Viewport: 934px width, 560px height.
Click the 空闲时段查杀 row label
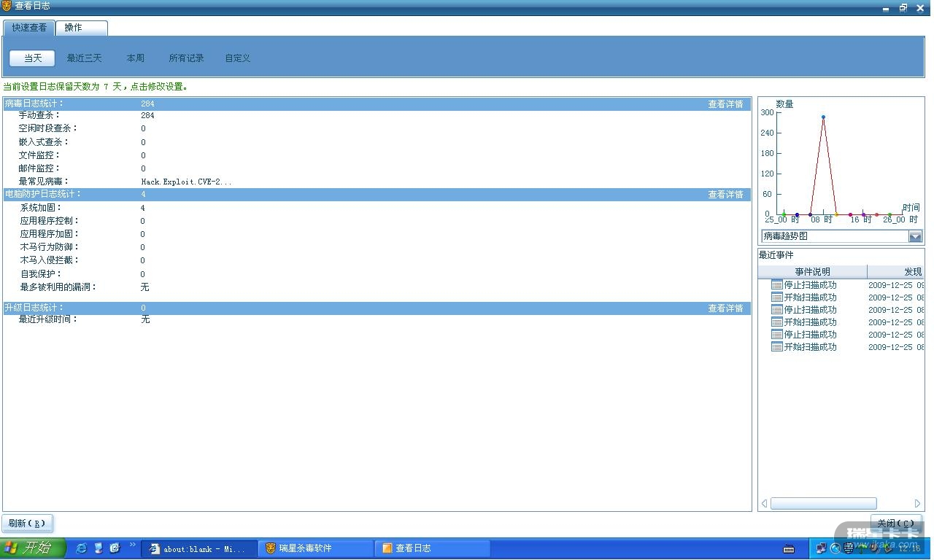(48, 129)
